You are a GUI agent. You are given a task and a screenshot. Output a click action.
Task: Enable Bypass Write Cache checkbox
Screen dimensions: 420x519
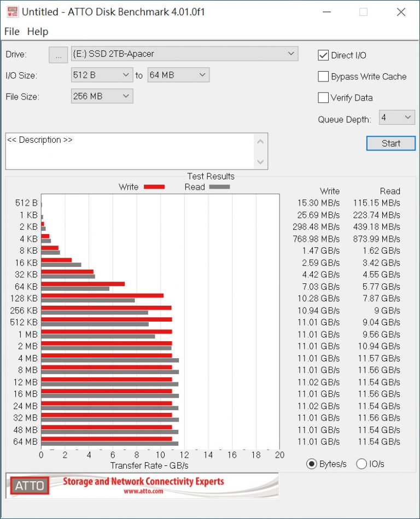tap(323, 77)
